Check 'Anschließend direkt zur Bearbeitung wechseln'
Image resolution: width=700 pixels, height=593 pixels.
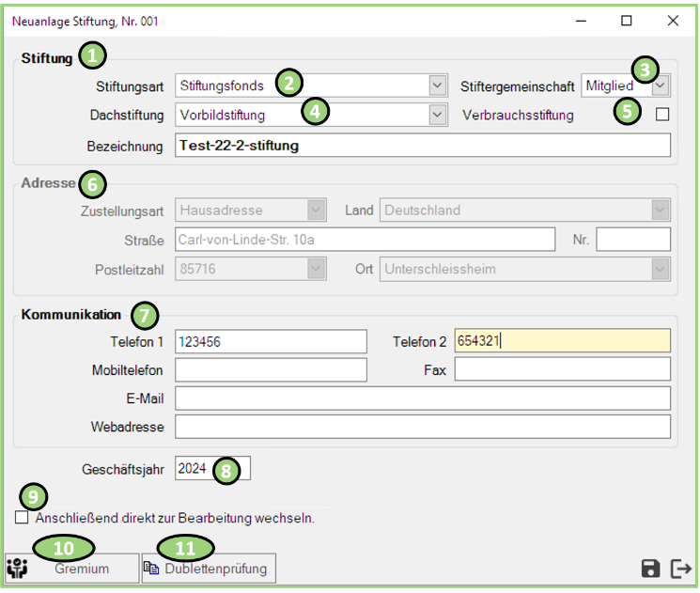click(x=22, y=518)
